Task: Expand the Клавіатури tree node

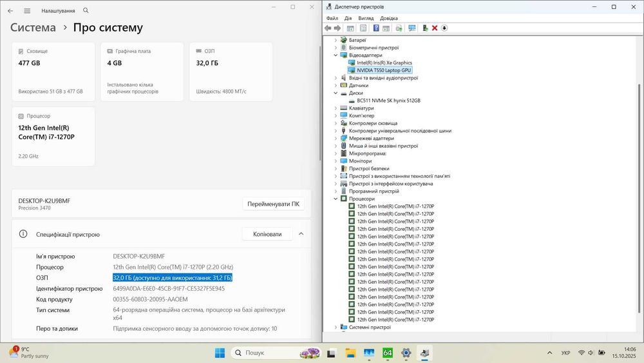Action: click(x=336, y=108)
